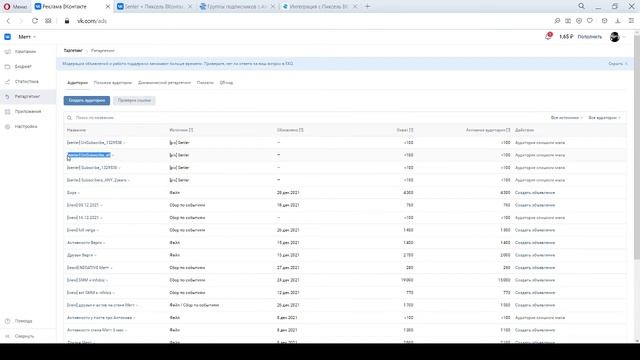Open the tab search magnifier icon
The height and width of the screenshot is (360, 640).
tap(581, 6)
